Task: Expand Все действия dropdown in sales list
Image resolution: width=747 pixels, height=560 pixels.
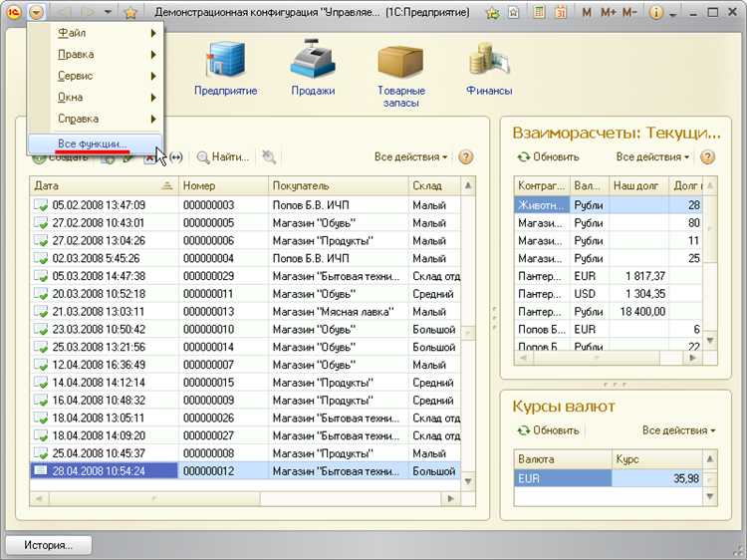Action: coord(410,157)
